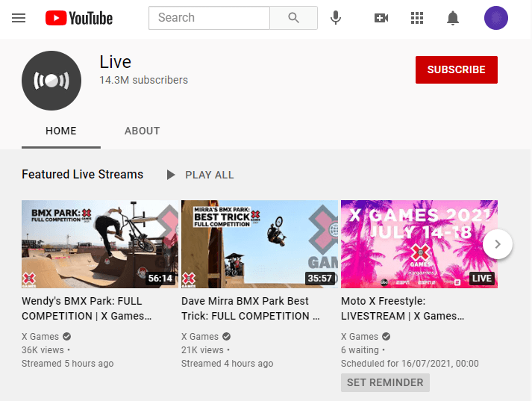Open the hamburger guide menu

click(19, 18)
